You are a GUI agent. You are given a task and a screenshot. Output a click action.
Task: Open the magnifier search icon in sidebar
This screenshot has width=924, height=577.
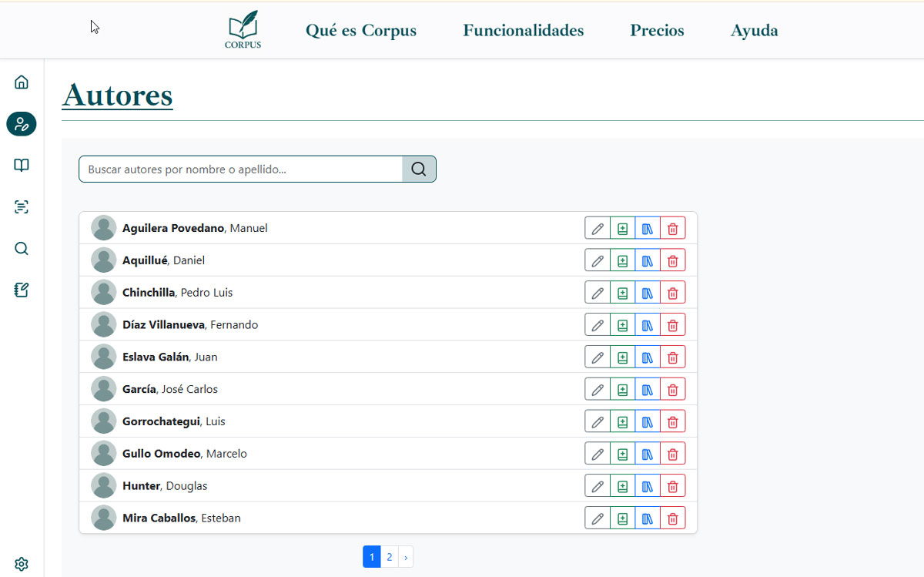point(22,248)
